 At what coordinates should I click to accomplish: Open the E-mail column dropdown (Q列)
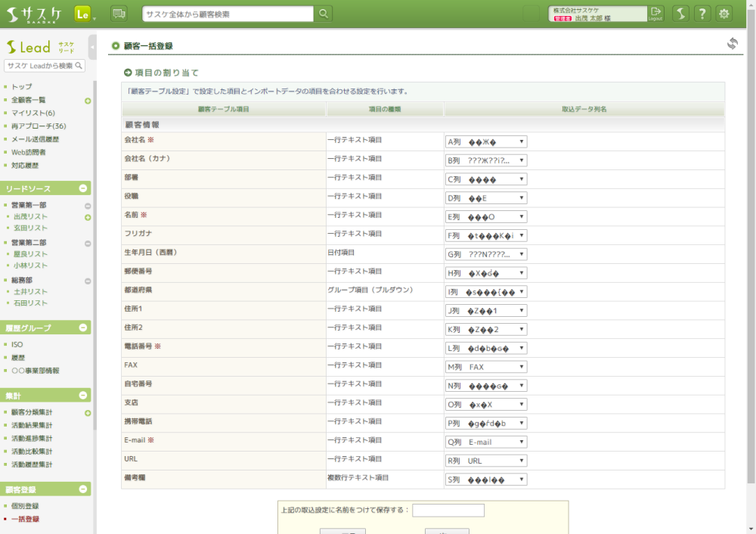[486, 442]
